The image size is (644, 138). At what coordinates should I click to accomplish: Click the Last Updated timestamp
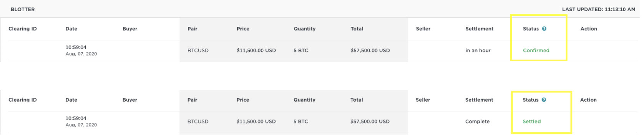point(599,9)
